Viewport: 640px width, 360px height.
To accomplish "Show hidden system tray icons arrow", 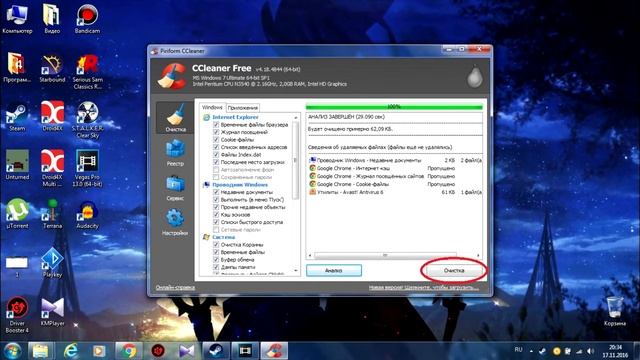I will coord(531,351).
